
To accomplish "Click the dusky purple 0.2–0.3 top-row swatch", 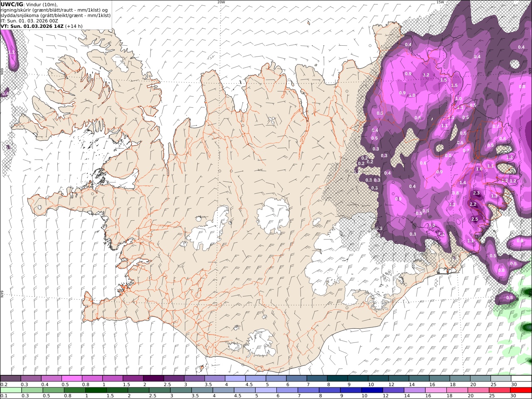I will (x=10, y=379).
